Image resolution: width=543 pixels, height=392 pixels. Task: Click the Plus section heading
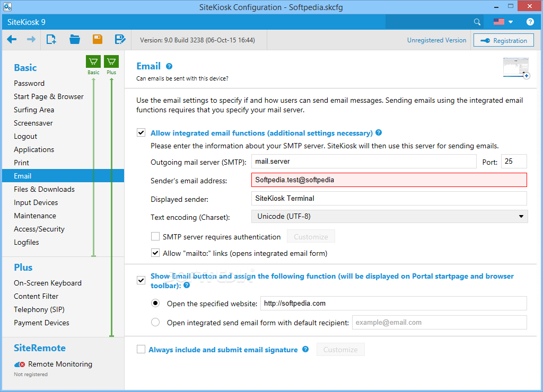[x=23, y=268]
